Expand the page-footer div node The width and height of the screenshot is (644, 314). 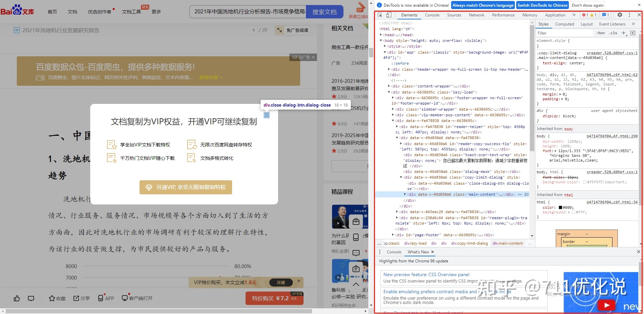393,235
